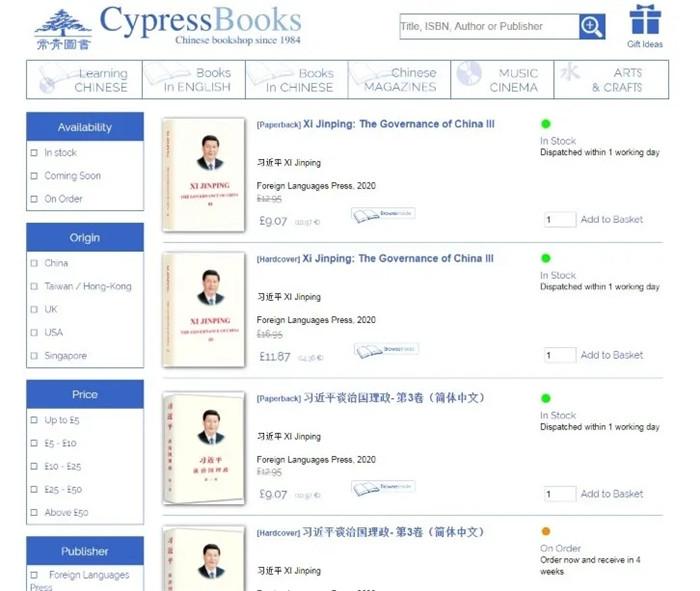The image size is (700, 591).
Task: Open hardcover Chinese edition cover thumbnail
Action: coord(204,558)
